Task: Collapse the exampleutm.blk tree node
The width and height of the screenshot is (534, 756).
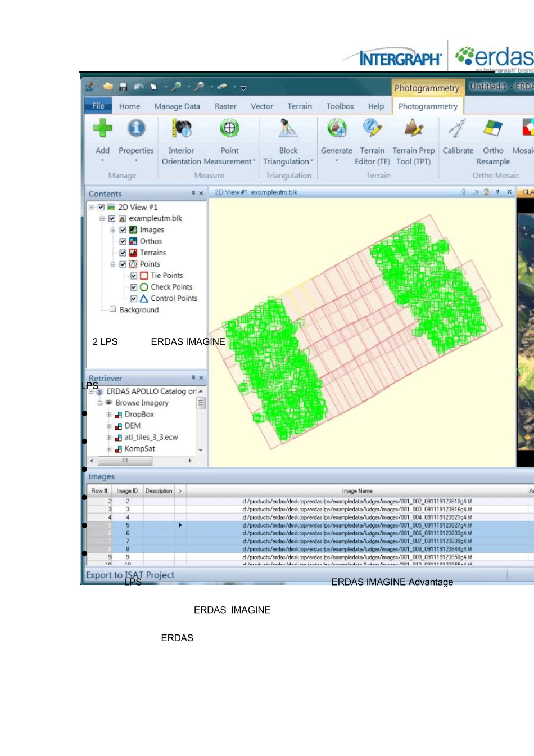Action: click(x=102, y=218)
